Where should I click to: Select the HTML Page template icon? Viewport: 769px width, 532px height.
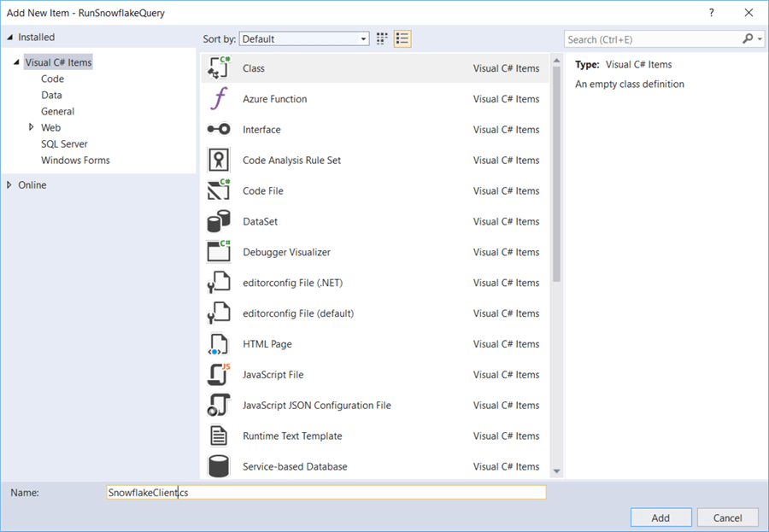[219, 344]
